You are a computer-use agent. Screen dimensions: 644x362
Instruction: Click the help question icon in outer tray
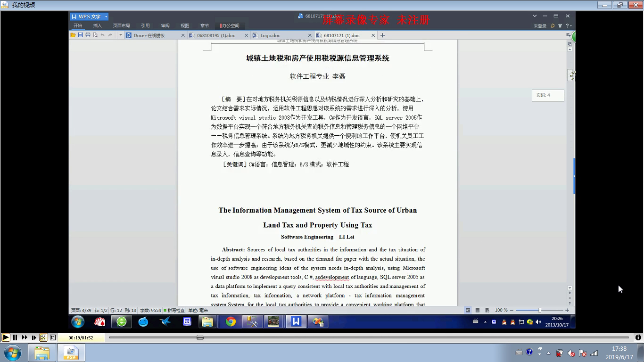529,352
